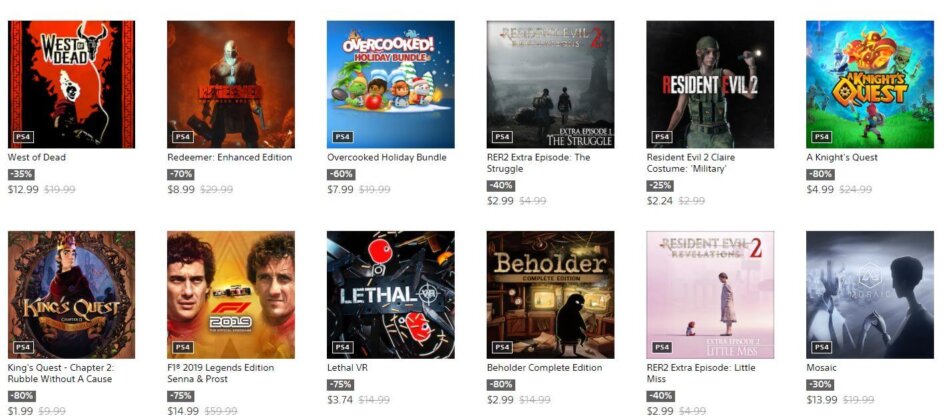Screen dimensions: 950x420
Task: Open Redeemer: Enhanced Edition cover art
Action: pos(231,84)
